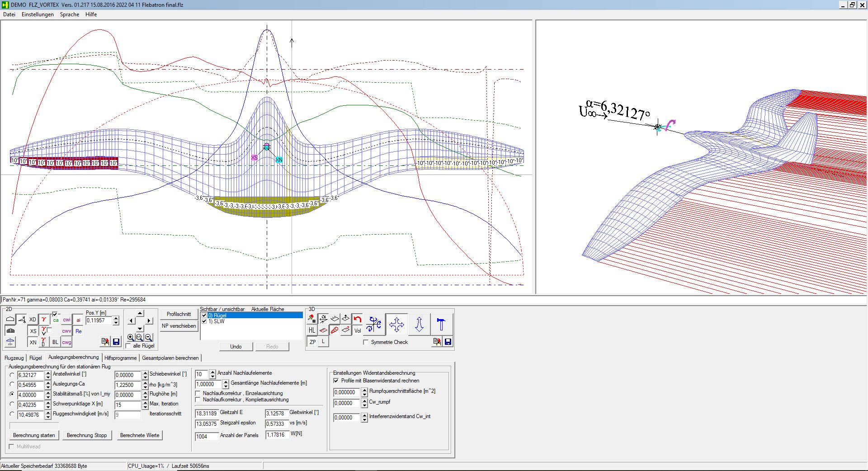Image resolution: width=868 pixels, height=471 pixels.
Task: Select the 3D rotate axes tool
Action: tap(374, 325)
